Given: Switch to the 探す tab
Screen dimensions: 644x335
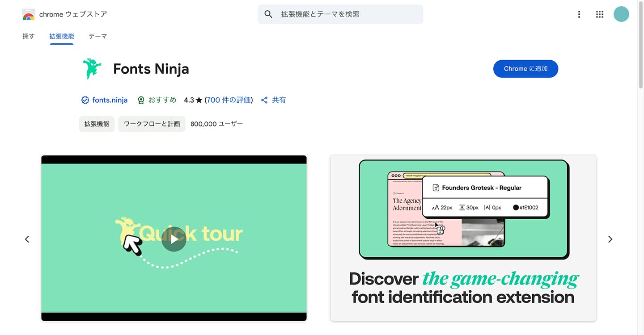Looking at the screenshot, I should pos(28,37).
